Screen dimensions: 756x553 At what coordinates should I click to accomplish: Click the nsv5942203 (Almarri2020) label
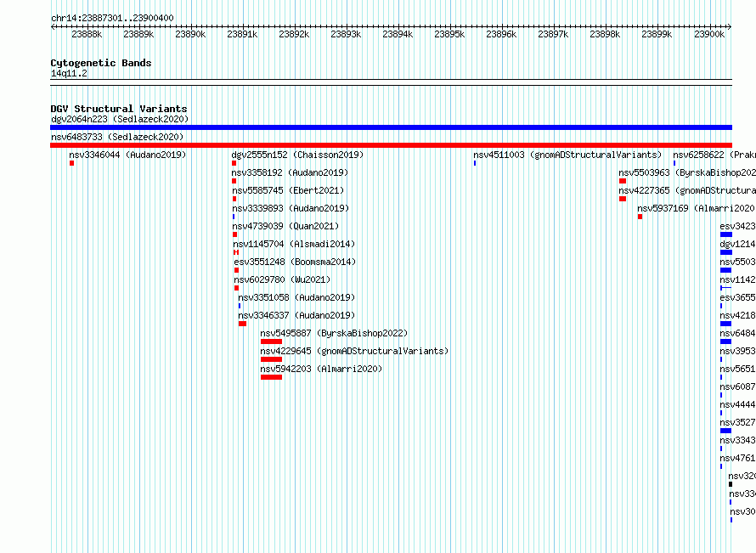[x=321, y=369]
